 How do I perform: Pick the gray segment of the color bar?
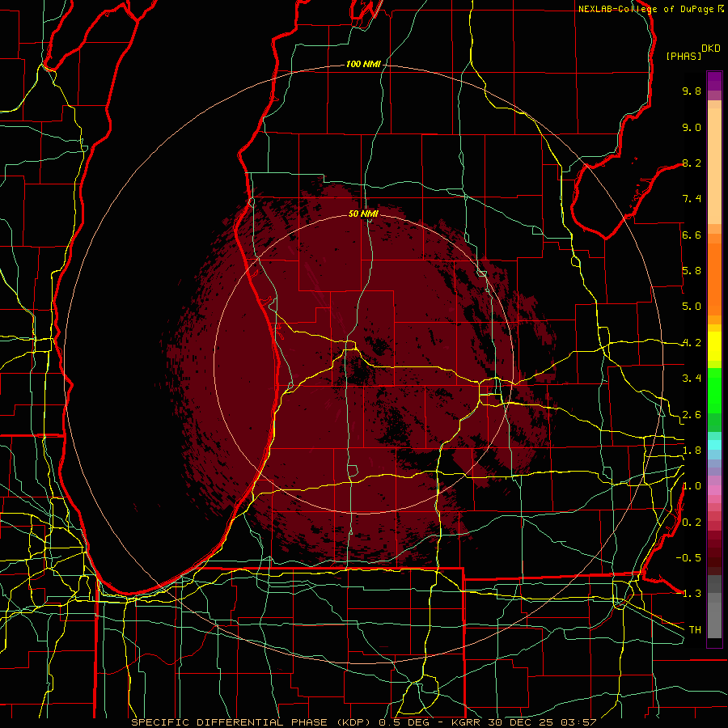tap(714, 608)
